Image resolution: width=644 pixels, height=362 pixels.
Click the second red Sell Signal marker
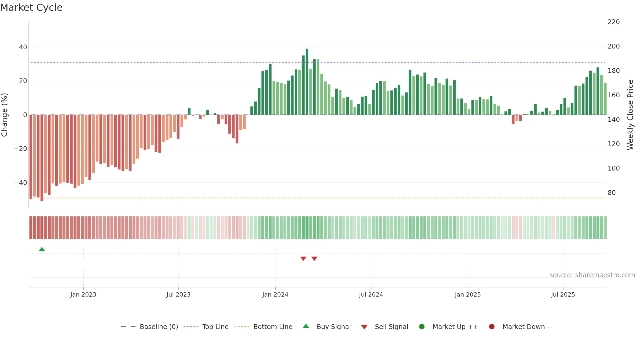click(x=314, y=258)
